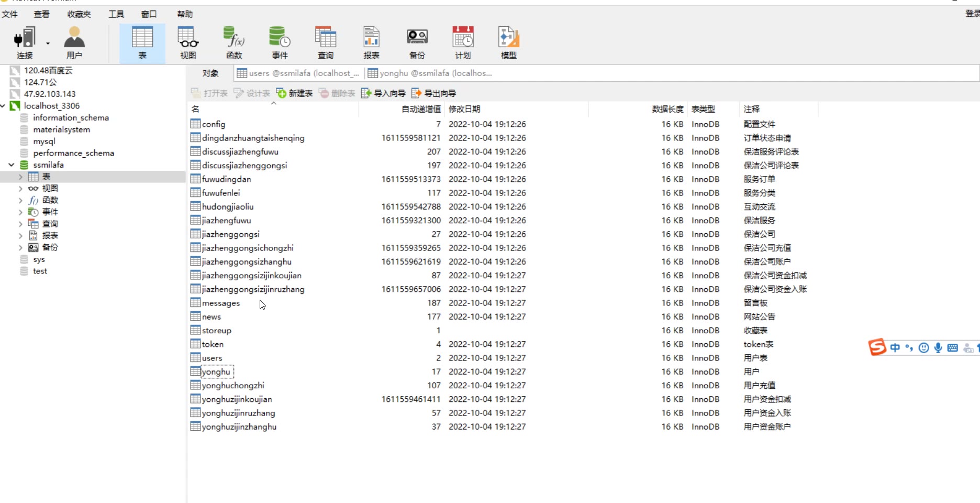Expand the 视图 (Views) tree node

coord(20,189)
